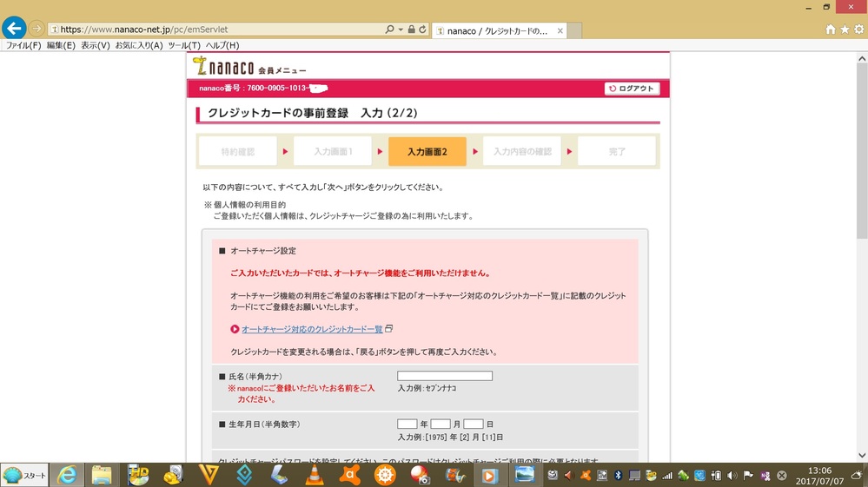868x487 pixels.
Task: Click the OneNote tray icon
Action: click(765, 476)
